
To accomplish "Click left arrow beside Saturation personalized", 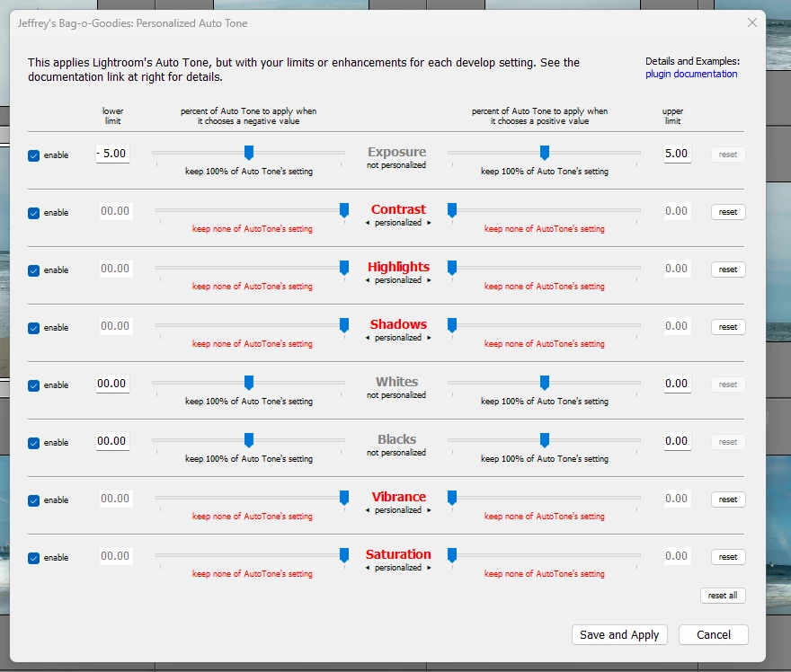I will click(368, 568).
